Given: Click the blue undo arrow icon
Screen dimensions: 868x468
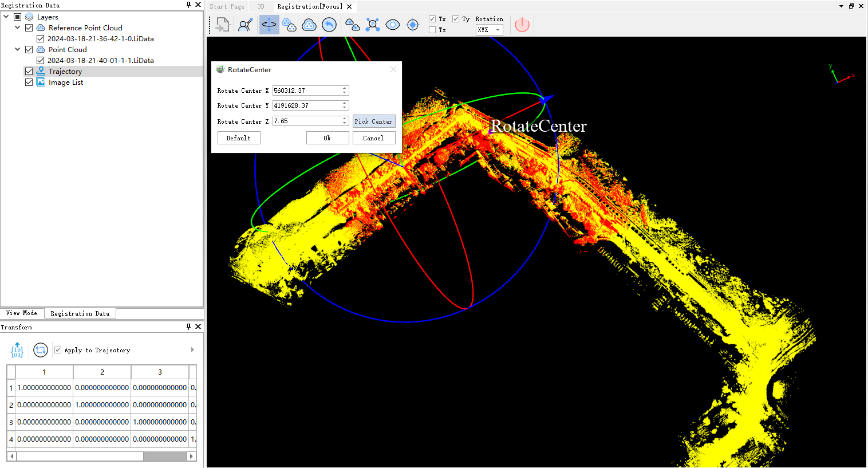Looking at the screenshot, I should pyautogui.click(x=329, y=25).
